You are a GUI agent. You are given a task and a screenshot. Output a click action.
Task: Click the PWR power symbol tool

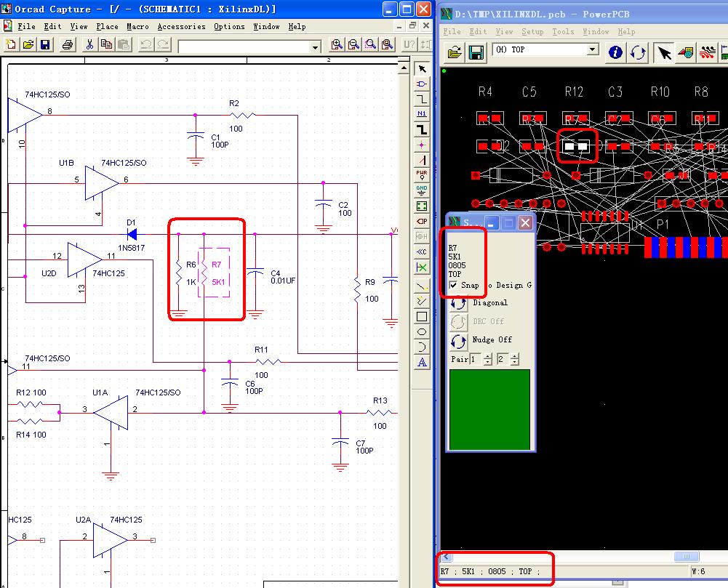click(x=422, y=174)
